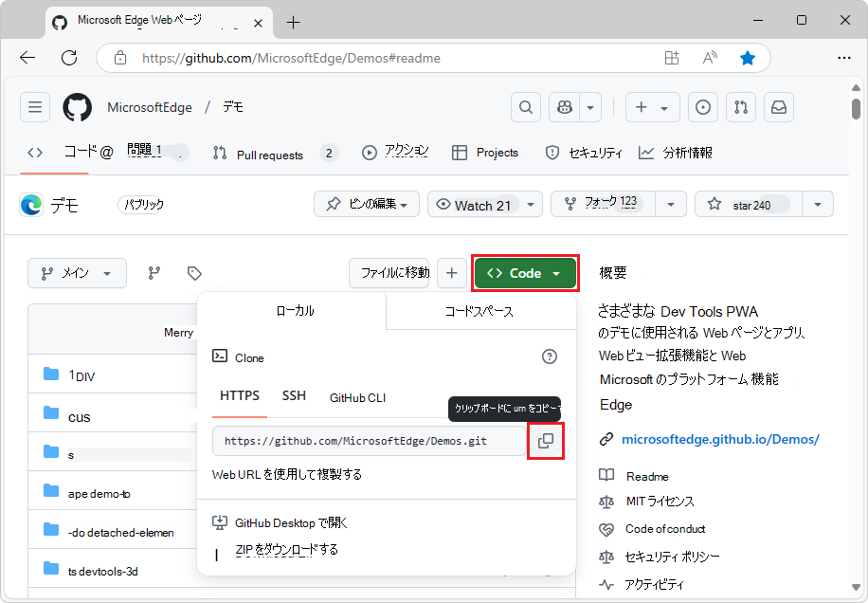Open the microsoftedge.github.io/Demos link
Viewport: 868px width, 603px height.
(x=723, y=439)
